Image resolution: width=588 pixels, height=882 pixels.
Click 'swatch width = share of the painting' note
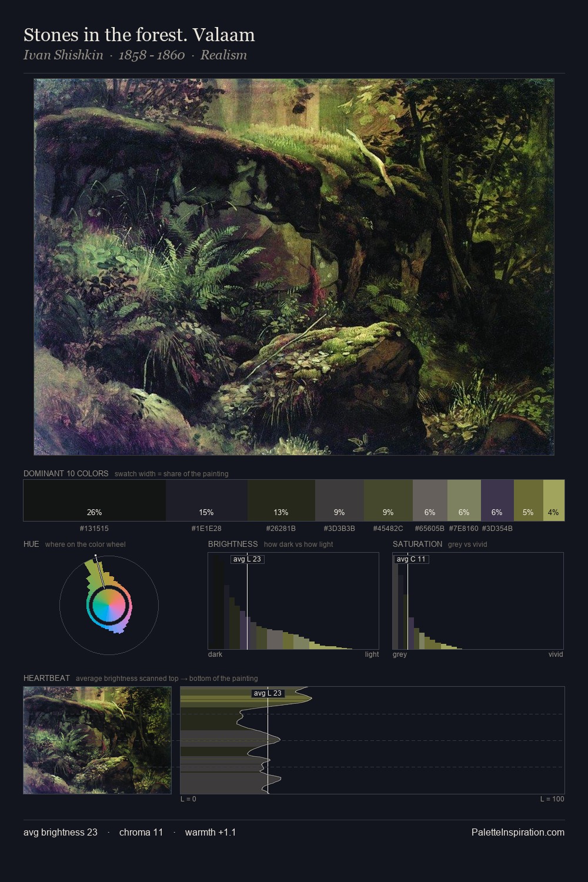click(172, 474)
